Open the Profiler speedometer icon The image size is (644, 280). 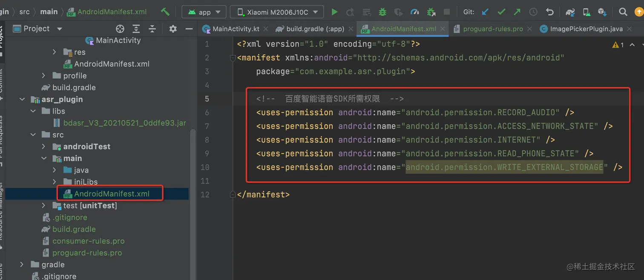(x=414, y=12)
